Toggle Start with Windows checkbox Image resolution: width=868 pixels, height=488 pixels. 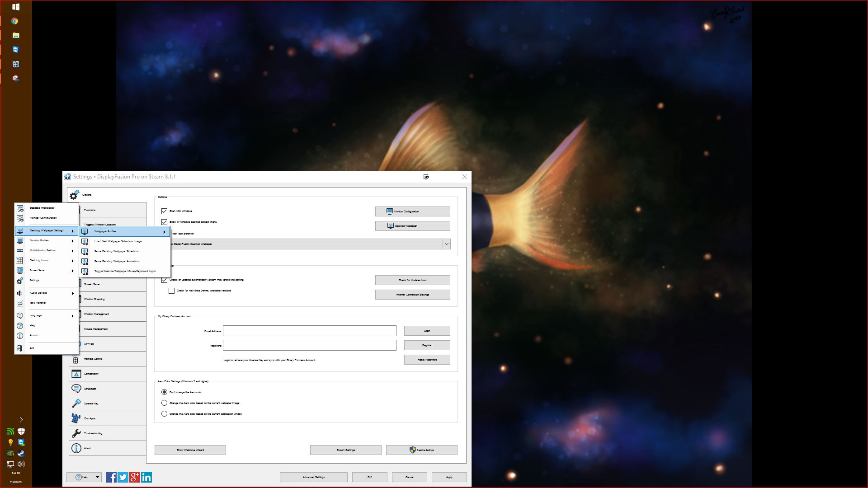(x=165, y=211)
